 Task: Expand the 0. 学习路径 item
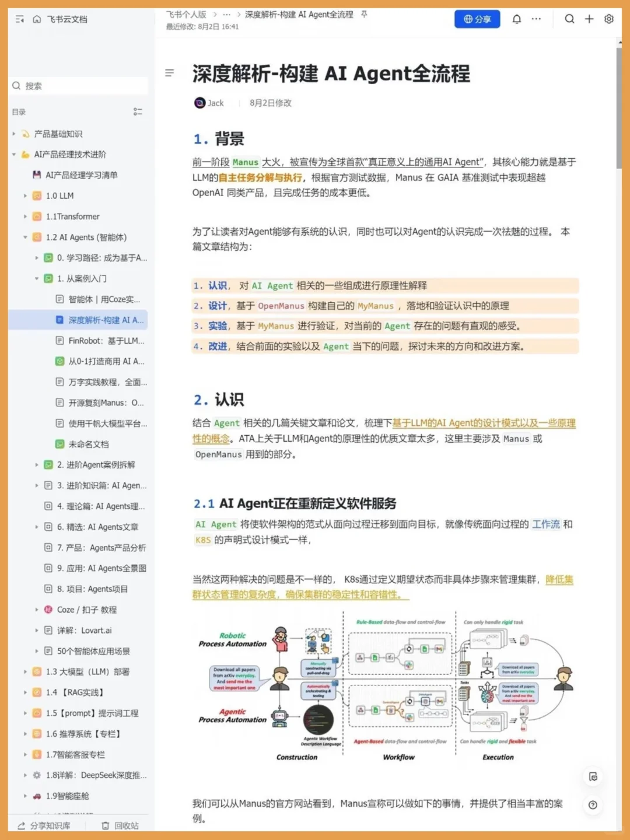36,258
